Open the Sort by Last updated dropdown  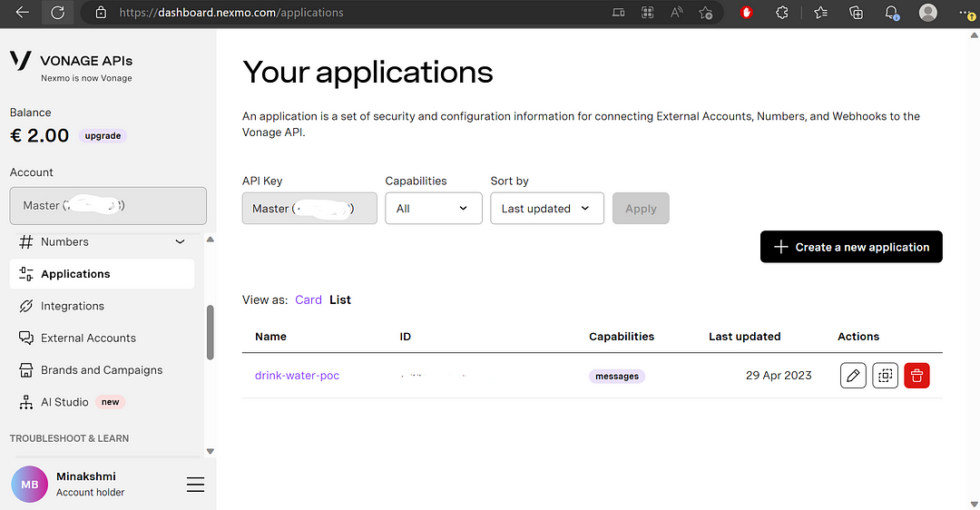point(547,208)
